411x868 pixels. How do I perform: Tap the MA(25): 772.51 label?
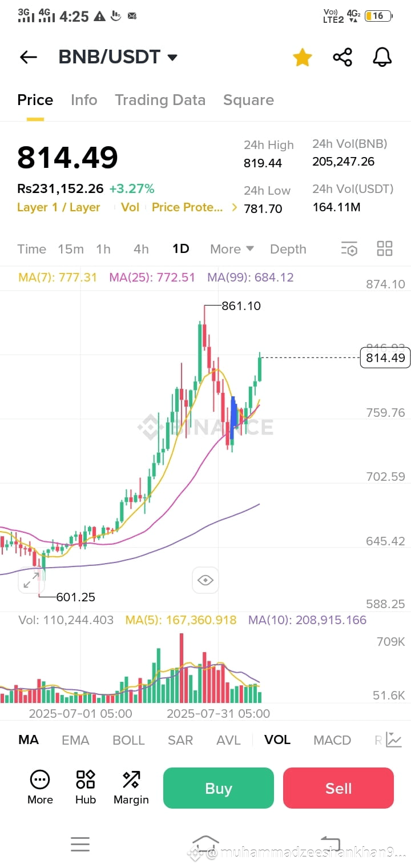point(152,278)
